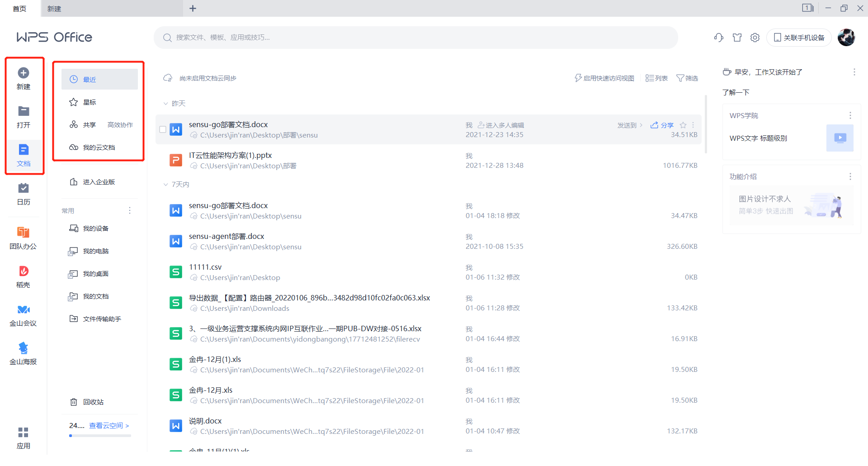Click 查看云空间 link
Screen dimensions: 868x466
click(109, 426)
